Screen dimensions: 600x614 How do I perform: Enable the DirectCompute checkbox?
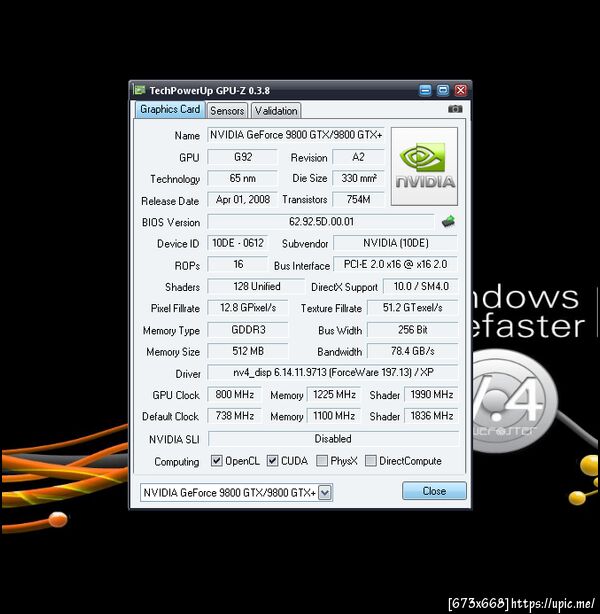tap(370, 460)
